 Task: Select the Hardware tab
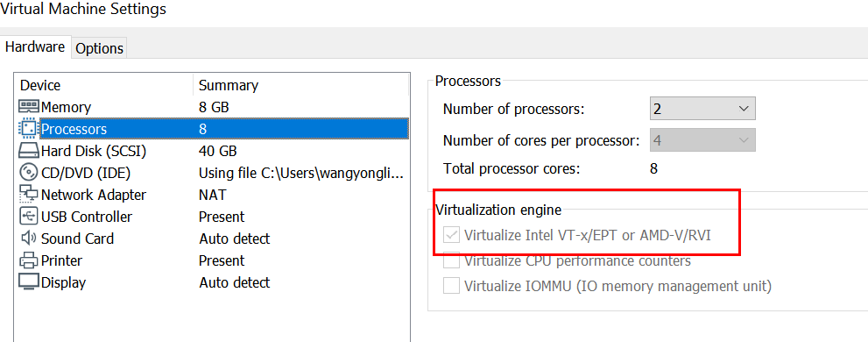click(35, 47)
